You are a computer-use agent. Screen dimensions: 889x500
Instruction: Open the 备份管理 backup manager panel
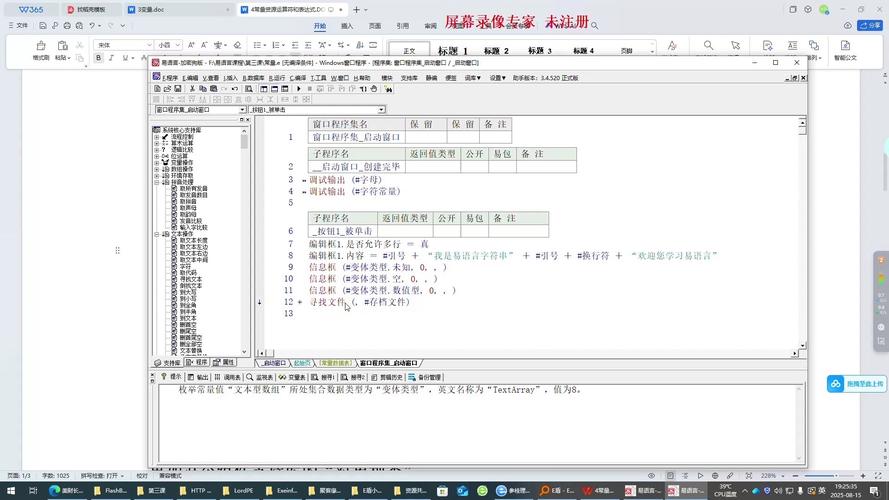pos(428,377)
